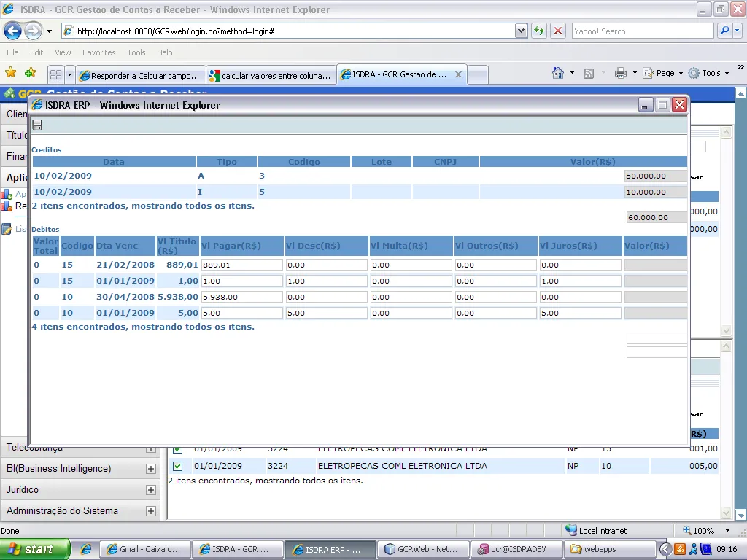Click the Vl Pagar(R$) column header
The height and width of the screenshot is (560, 747).
point(242,246)
